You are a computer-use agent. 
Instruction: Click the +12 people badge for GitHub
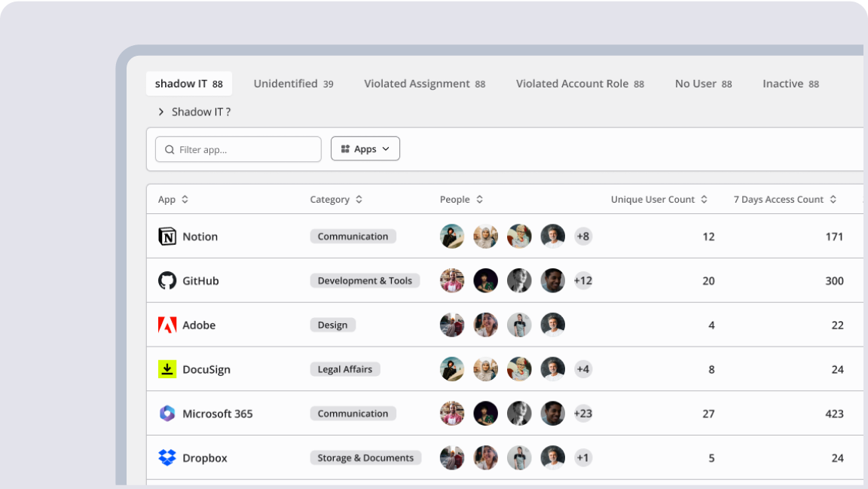(582, 281)
